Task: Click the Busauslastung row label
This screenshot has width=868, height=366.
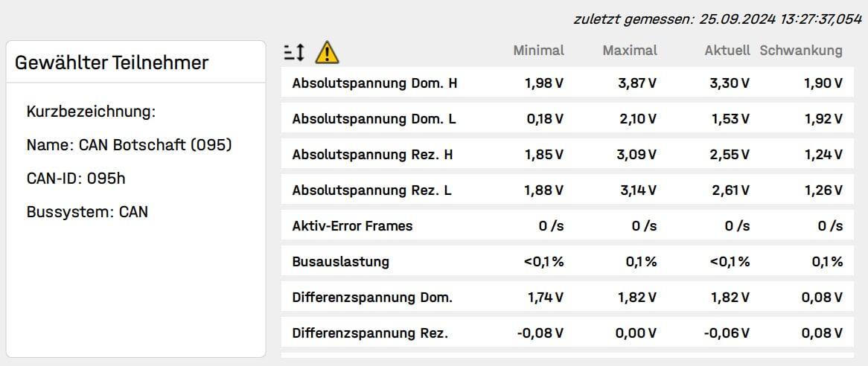Action: (340, 261)
